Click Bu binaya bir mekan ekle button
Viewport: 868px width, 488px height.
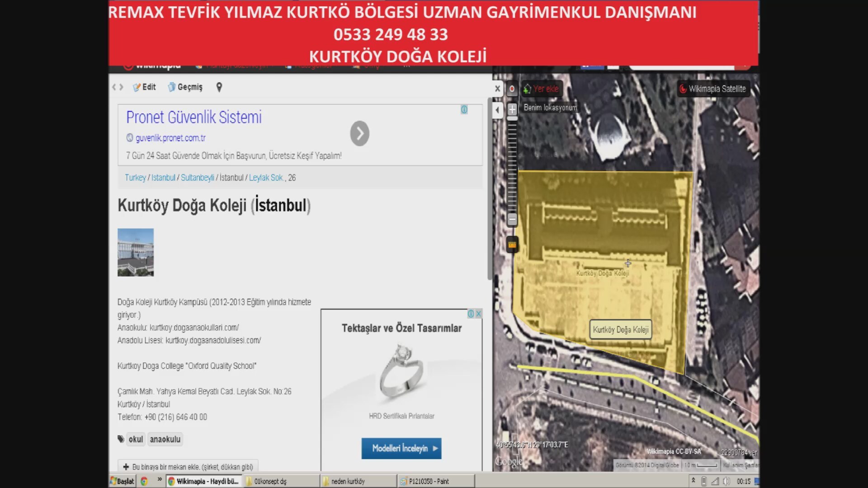[x=188, y=467]
